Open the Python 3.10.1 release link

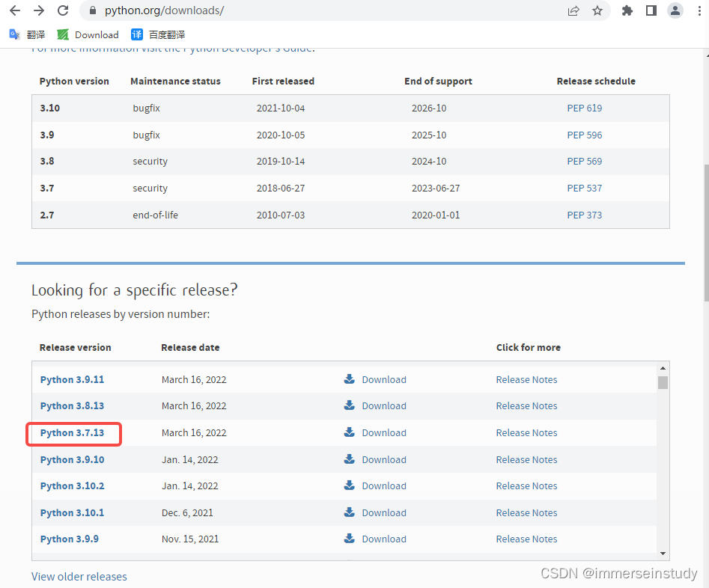[x=72, y=513]
